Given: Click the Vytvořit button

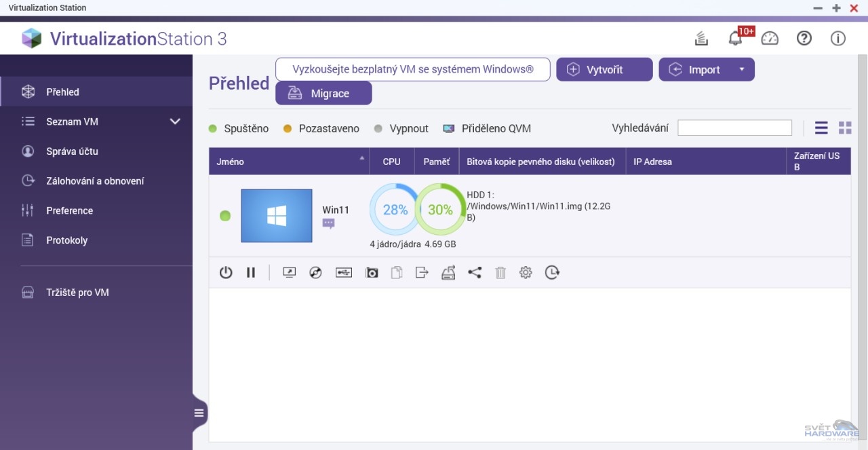Looking at the screenshot, I should [604, 69].
